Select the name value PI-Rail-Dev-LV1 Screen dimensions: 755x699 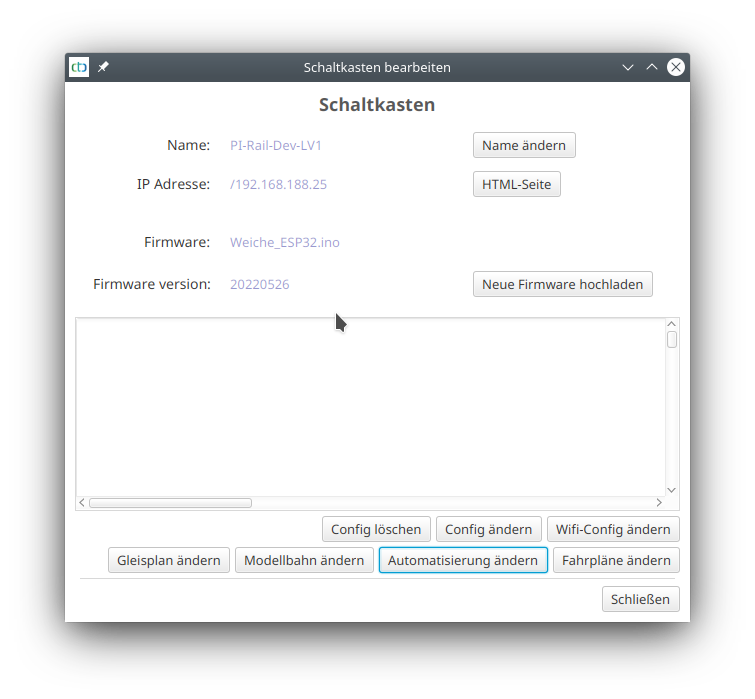point(276,145)
